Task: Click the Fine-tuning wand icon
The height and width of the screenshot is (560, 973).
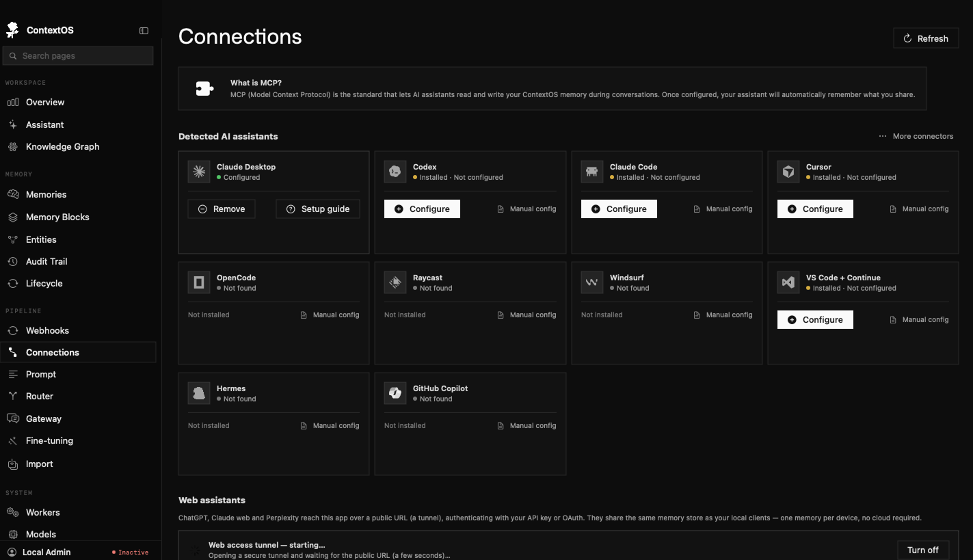Action: point(13,440)
